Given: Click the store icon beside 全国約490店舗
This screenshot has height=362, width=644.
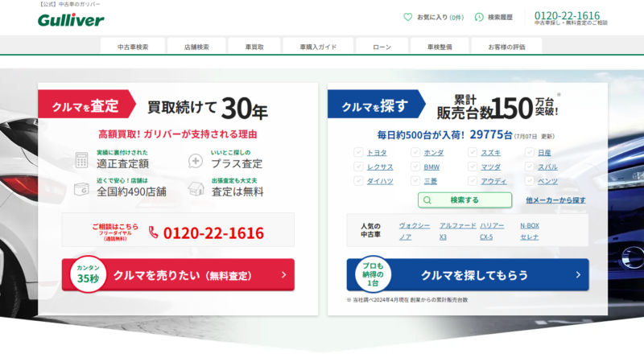Looking at the screenshot, I should (x=81, y=189).
